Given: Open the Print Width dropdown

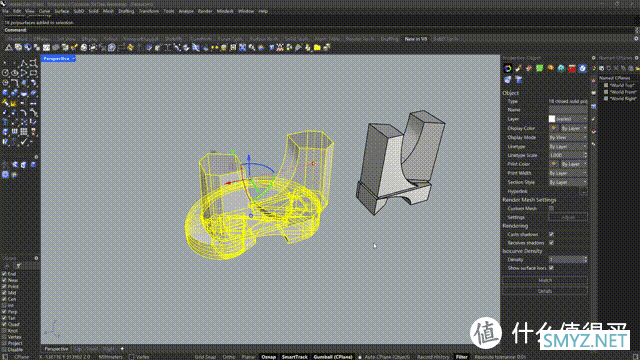Looking at the screenshot, I should [568, 173].
